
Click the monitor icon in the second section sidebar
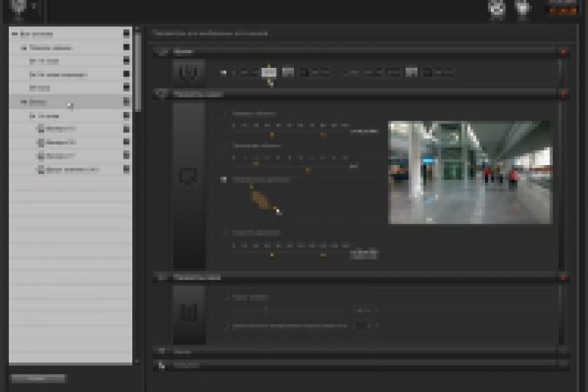(189, 176)
